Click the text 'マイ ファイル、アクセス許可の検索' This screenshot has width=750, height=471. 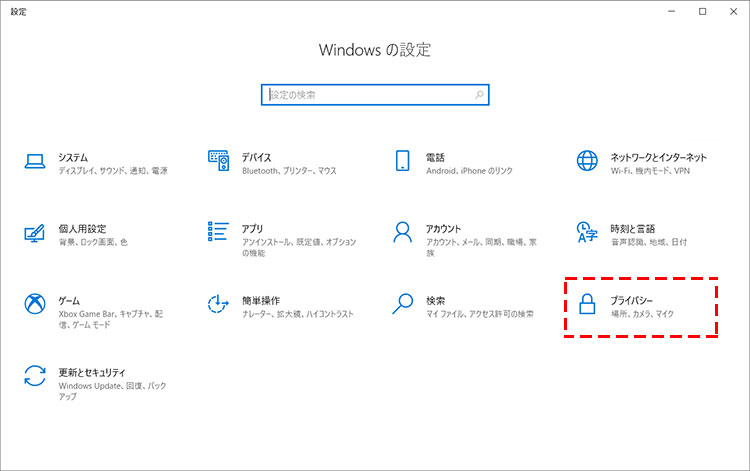[480, 314]
